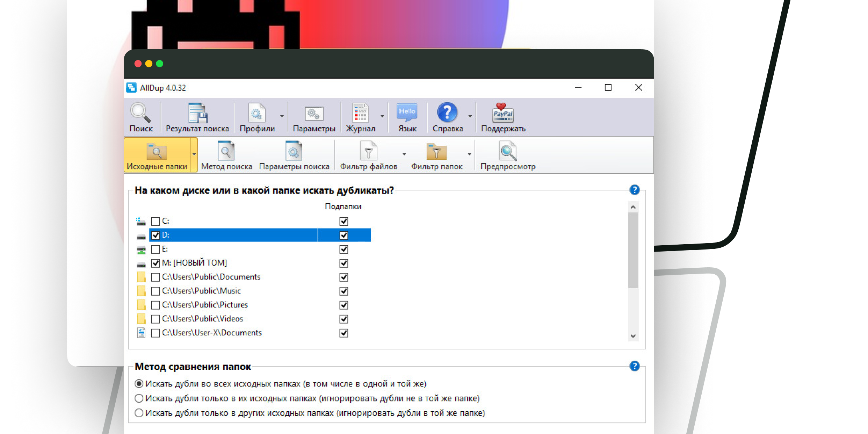Open Параметры поиска gear icon
Viewport: 868px width, 434px height.
click(x=294, y=152)
